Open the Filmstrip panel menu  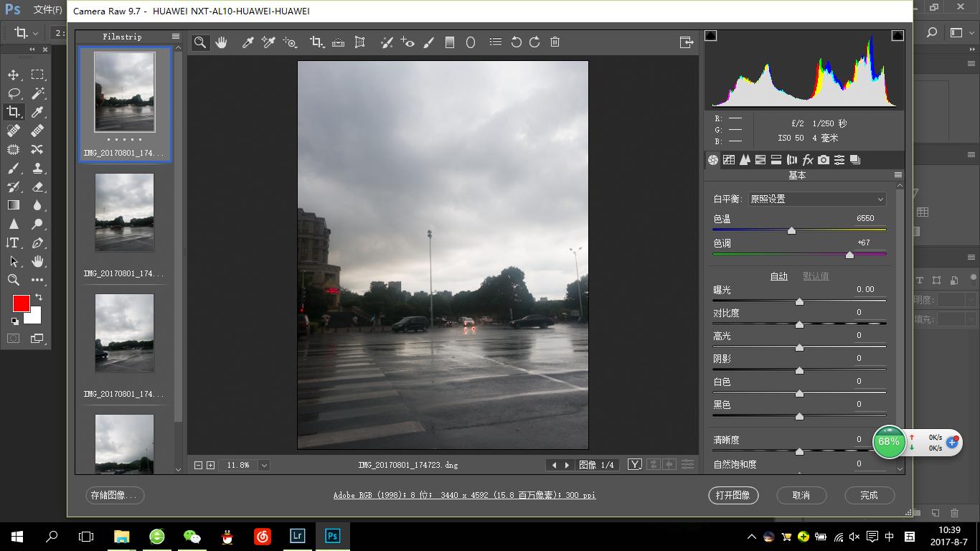click(176, 37)
